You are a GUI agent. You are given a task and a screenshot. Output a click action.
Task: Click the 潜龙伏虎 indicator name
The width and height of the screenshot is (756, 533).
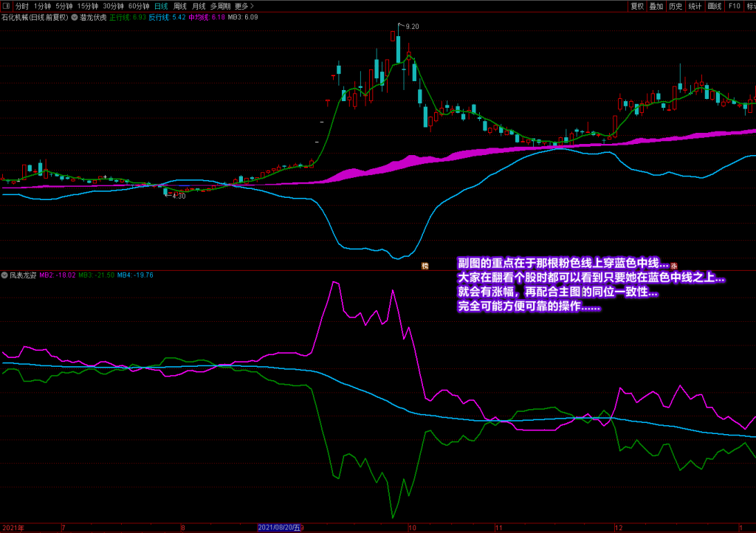click(x=93, y=18)
